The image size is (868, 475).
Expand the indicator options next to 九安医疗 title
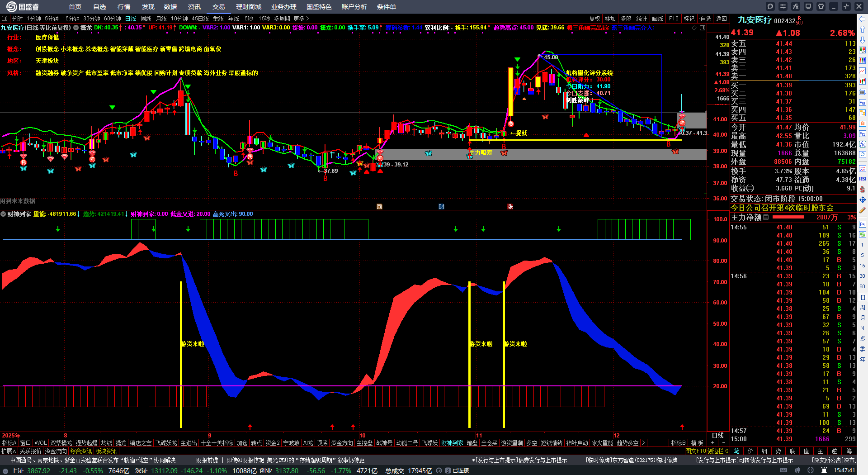[76, 28]
